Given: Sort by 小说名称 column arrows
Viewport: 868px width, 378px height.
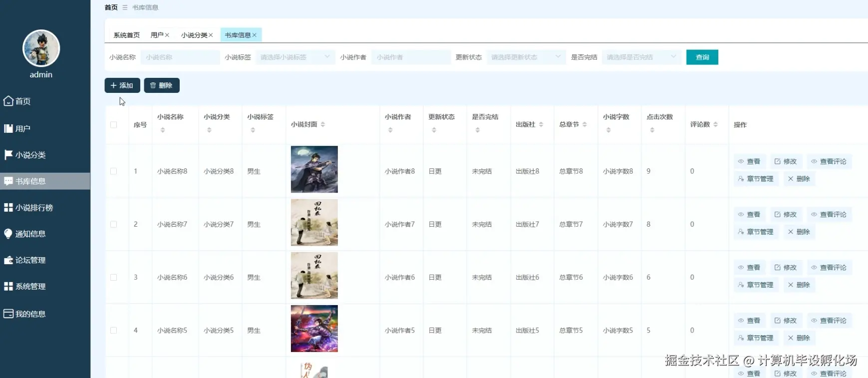Looking at the screenshot, I should tap(163, 130).
